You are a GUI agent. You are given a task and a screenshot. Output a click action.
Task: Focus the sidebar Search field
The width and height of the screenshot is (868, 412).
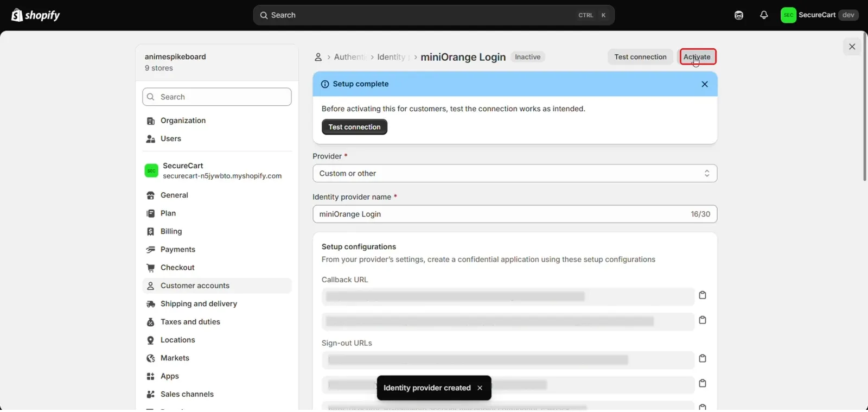pos(217,97)
